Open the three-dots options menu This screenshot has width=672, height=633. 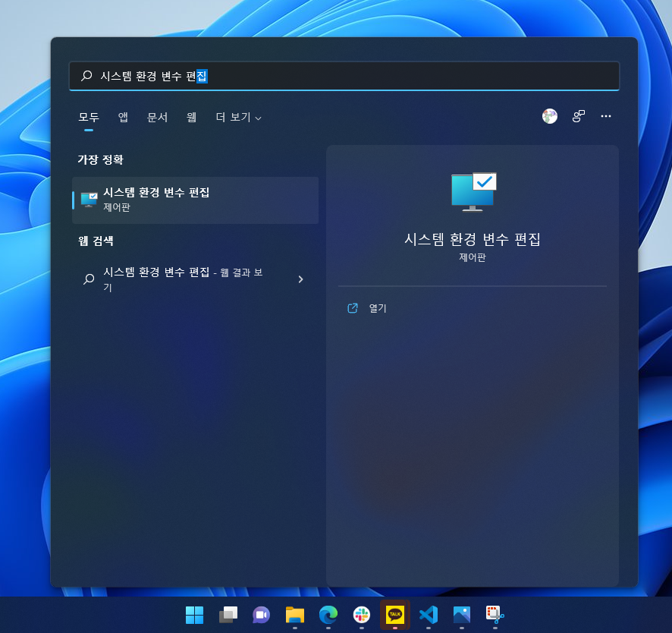pyautogui.click(x=606, y=116)
